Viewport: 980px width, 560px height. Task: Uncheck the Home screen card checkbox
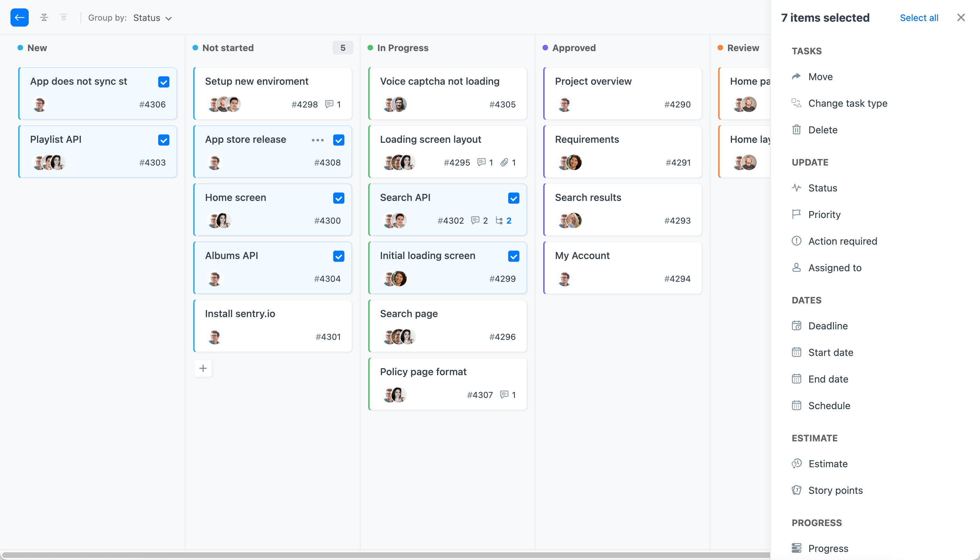click(339, 198)
